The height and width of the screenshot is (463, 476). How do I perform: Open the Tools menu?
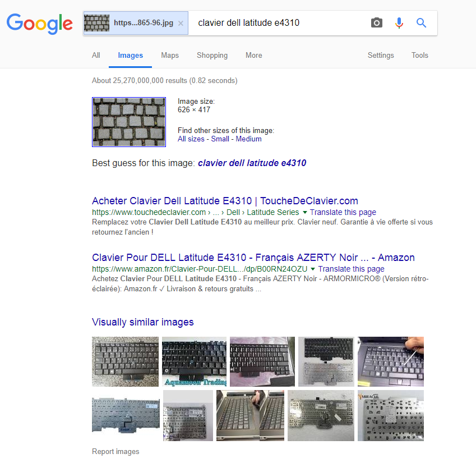pos(419,56)
